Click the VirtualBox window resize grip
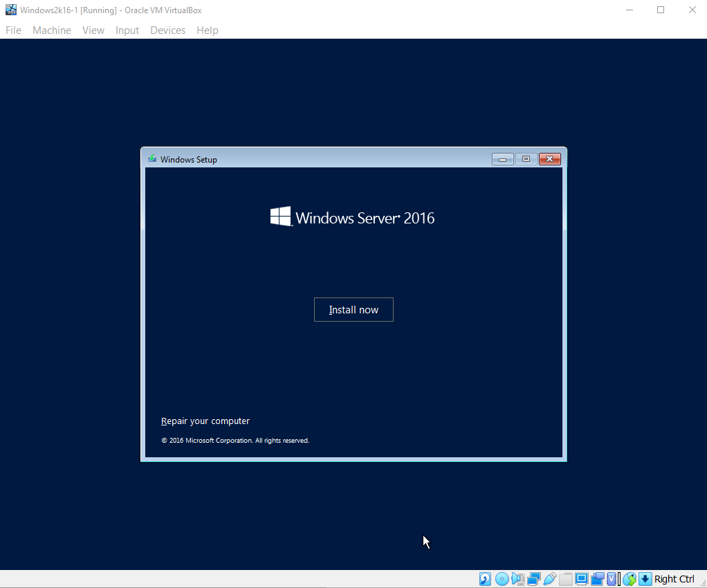Screen dimensions: 707x588 (x=702, y=583)
